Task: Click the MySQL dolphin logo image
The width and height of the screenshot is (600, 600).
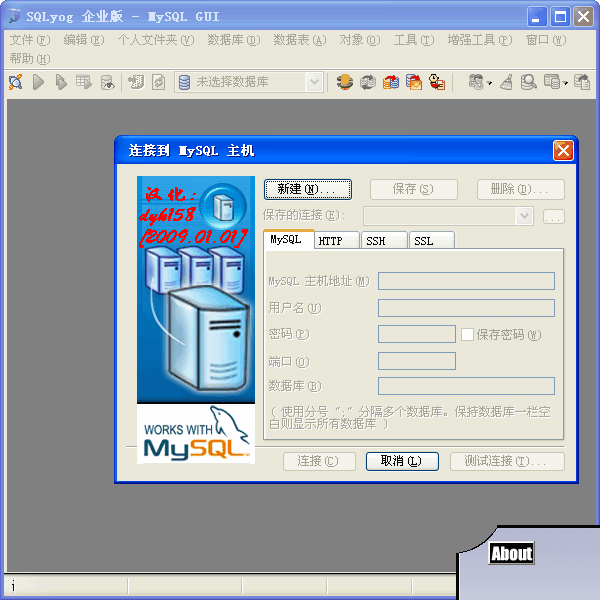Action: coord(195,433)
